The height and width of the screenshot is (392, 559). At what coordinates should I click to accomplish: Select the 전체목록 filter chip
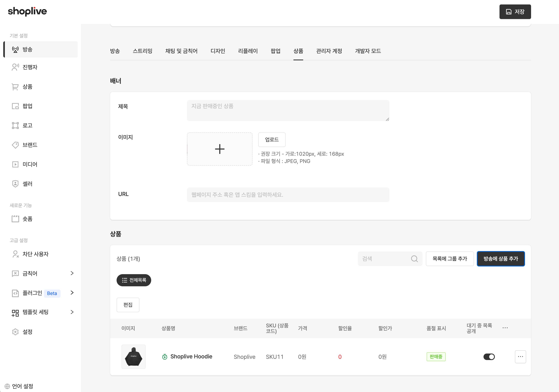coord(134,280)
